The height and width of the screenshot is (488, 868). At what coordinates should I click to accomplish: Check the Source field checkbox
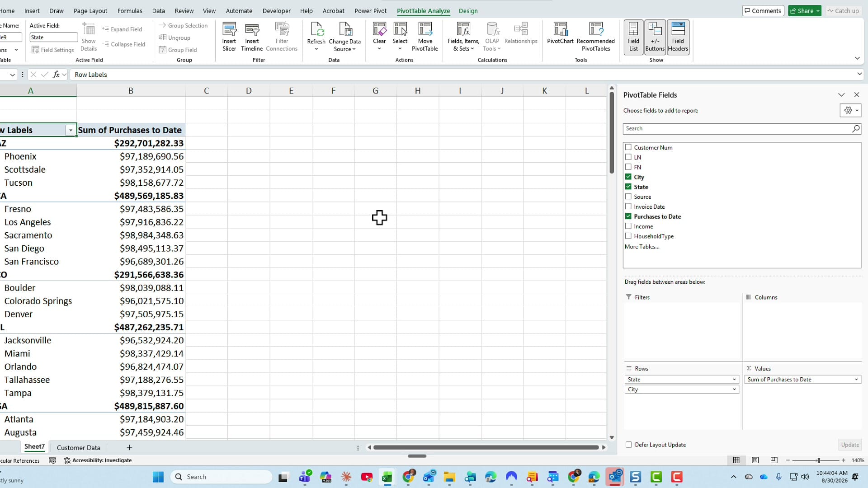tap(628, 197)
